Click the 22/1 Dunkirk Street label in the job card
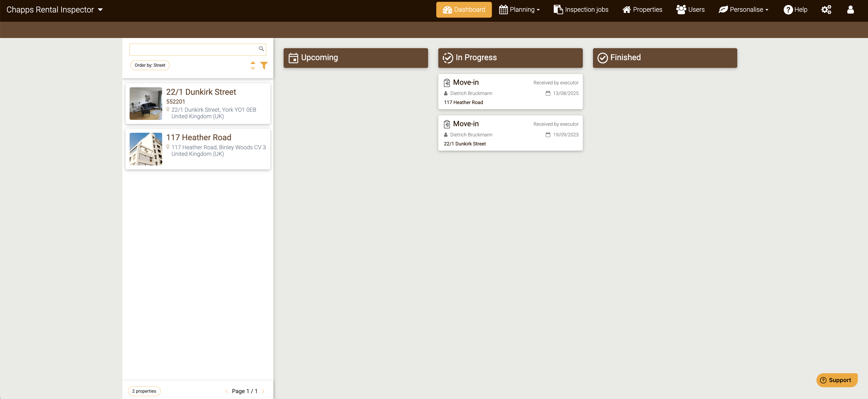The height and width of the screenshot is (399, 868). tap(465, 144)
